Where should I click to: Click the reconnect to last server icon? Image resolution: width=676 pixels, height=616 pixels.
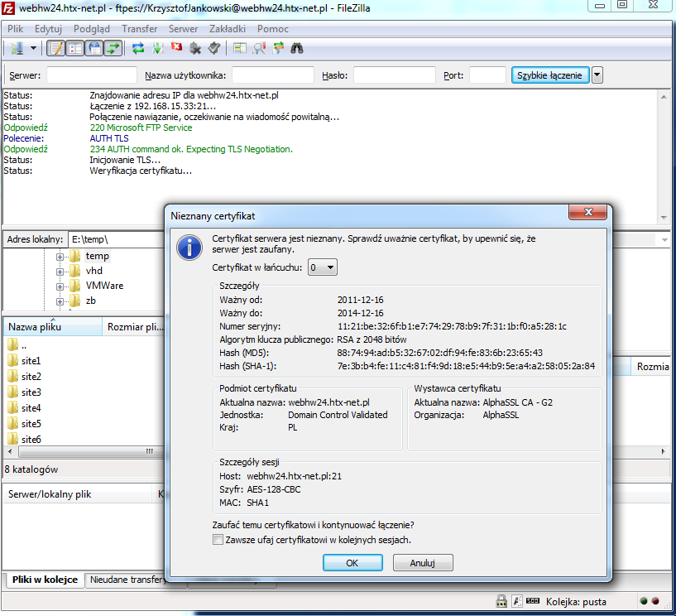coord(214,48)
